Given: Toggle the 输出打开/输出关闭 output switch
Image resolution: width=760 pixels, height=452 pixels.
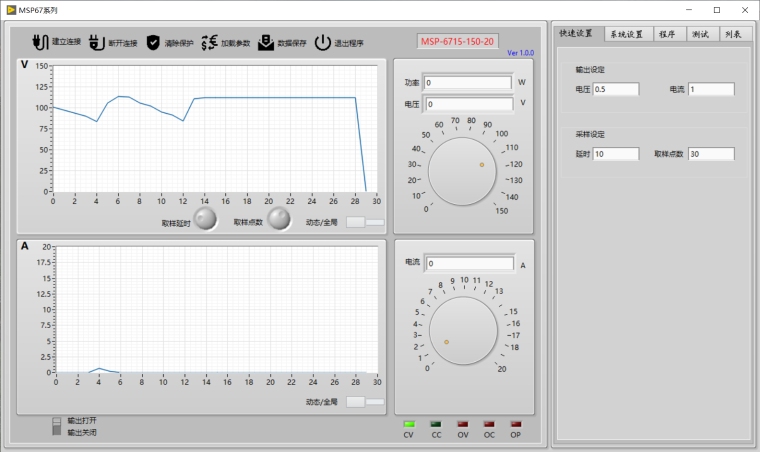Looking at the screenshot, I should [x=57, y=427].
